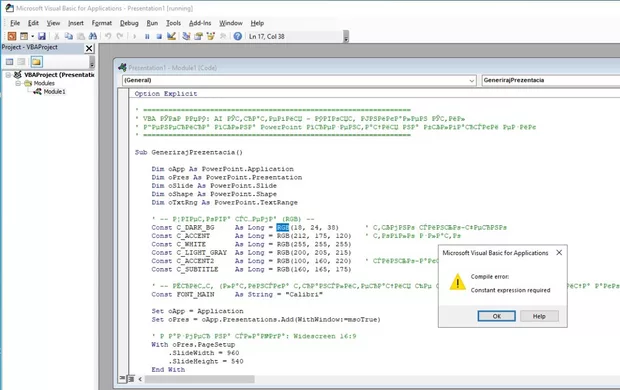The image size is (620, 390).
Task: Click Help in the Compile error dialog
Action: [539, 316]
